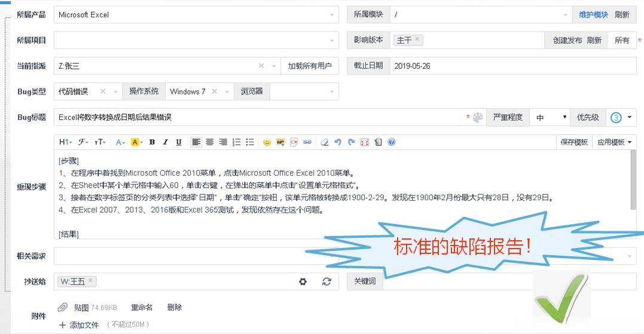Open the priority dropdown showing 3
Image resolution: width=644 pixels, height=334 pixels.
point(621,117)
